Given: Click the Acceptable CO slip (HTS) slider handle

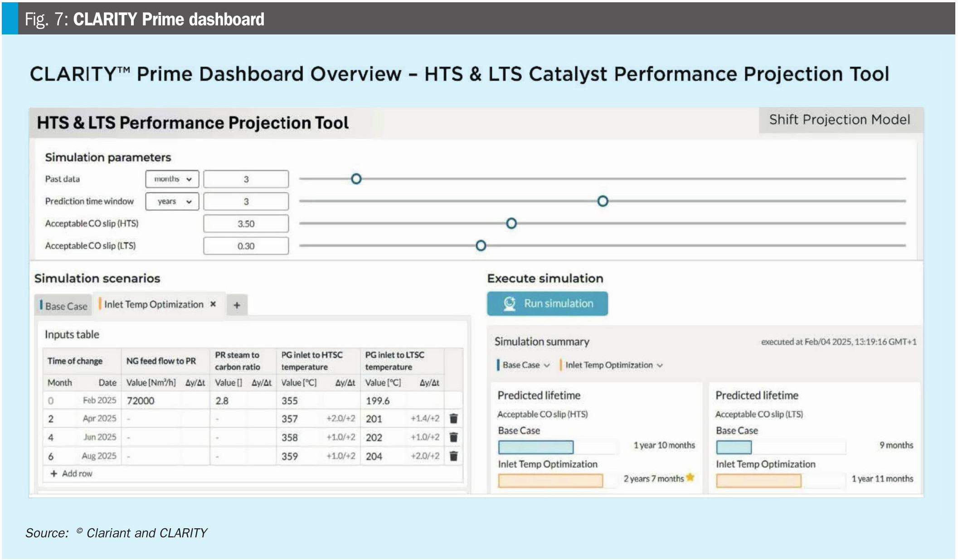Looking at the screenshot, I should tap(511, 223).
